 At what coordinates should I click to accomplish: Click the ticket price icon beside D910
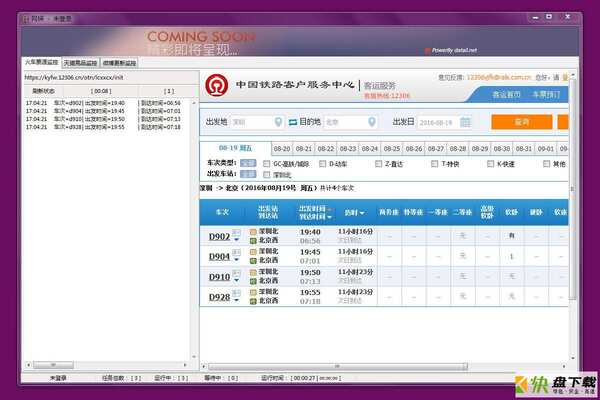236,273
